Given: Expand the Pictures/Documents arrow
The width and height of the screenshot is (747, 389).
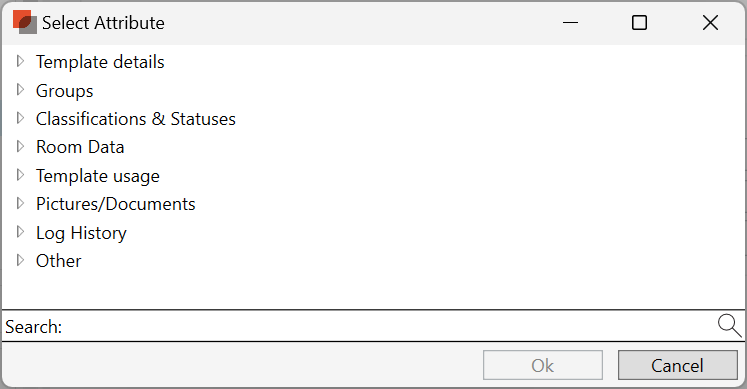Looking at the screenshot, I should 20,203.
